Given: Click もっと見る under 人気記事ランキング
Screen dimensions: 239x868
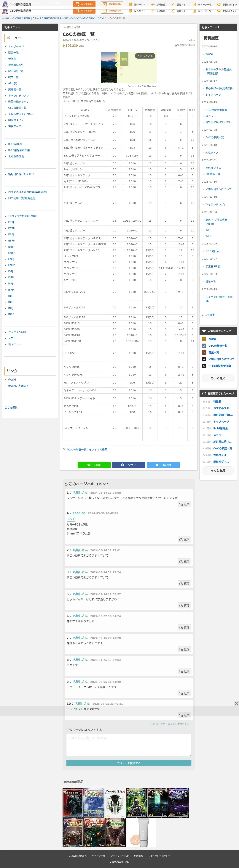Looking at the screenshot, I should point(218,378).
